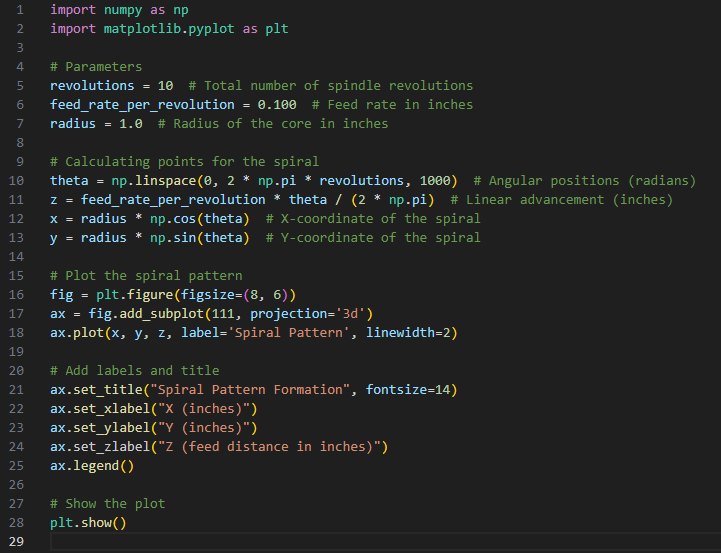The height and width of the screenshot is (553, 721).
Task: Click '# Angular positions (radians)' comment
Action: point(584,181)
